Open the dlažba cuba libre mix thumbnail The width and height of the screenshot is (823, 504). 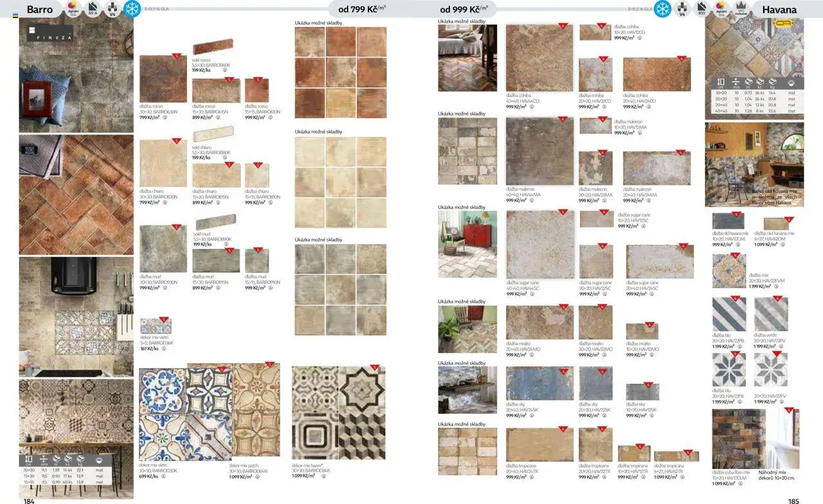tap(737, 438)
